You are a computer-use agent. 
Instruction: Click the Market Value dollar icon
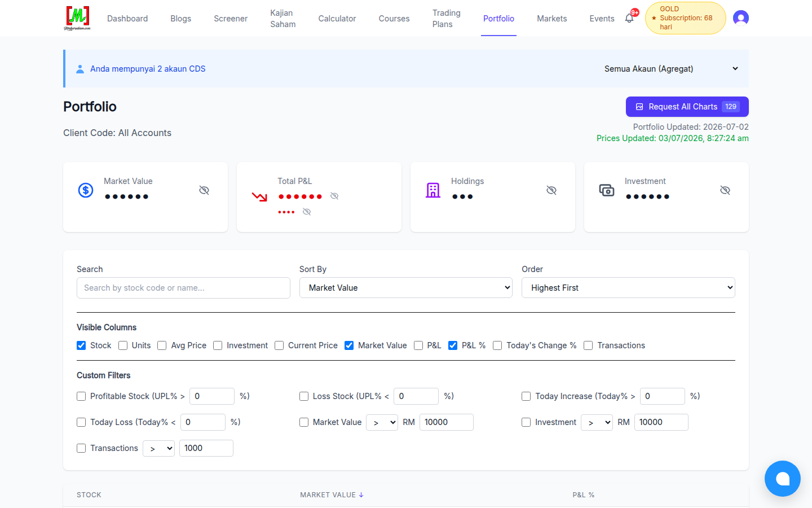[x=86, y=190]
